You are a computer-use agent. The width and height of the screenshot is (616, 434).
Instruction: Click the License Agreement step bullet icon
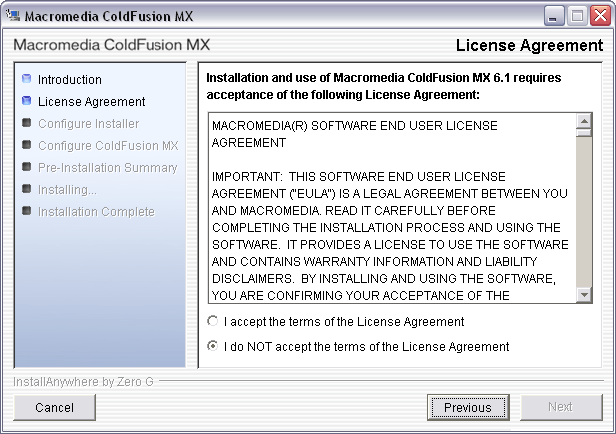pyautogui.click(x=27, y=101)
